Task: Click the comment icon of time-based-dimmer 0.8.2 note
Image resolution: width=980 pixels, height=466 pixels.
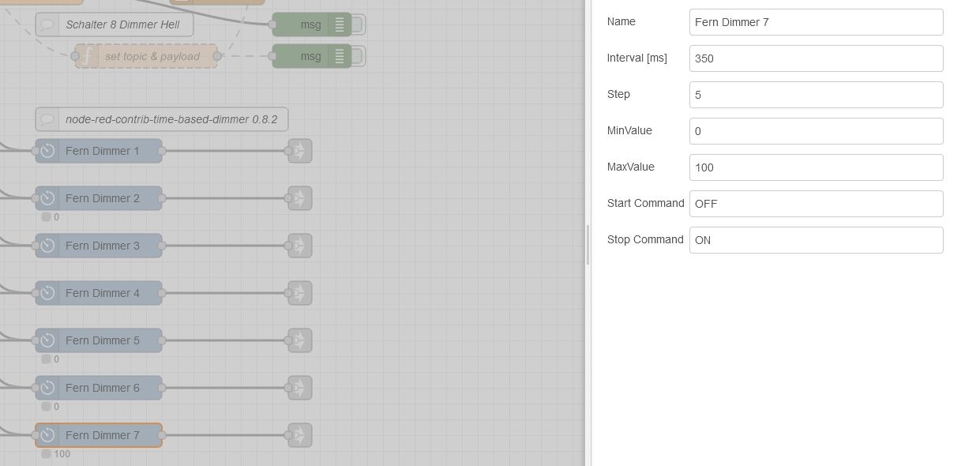Action: [x=47, y=119]
